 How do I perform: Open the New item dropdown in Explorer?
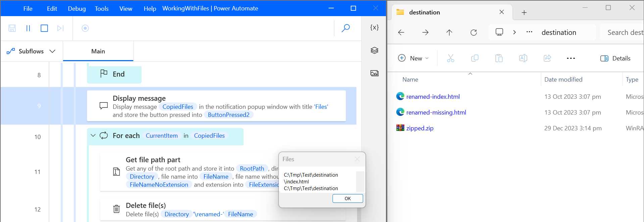(413, 58)
